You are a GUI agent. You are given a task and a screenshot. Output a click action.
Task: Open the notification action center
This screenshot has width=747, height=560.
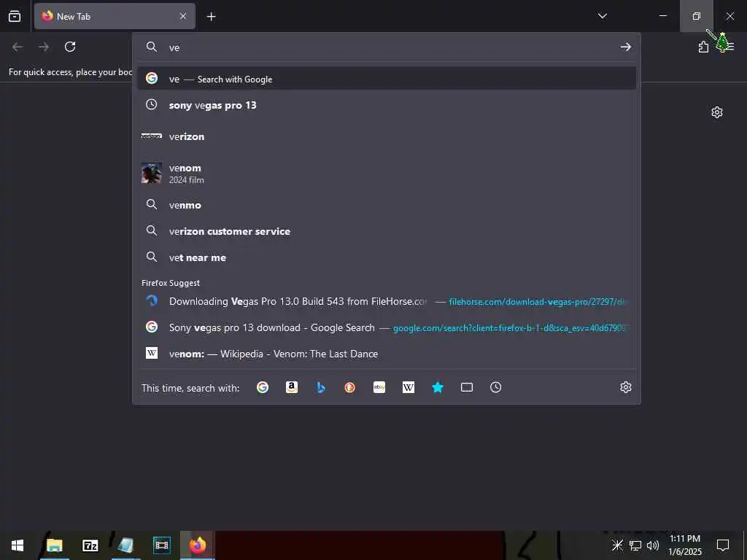click(x=723, y=545)
